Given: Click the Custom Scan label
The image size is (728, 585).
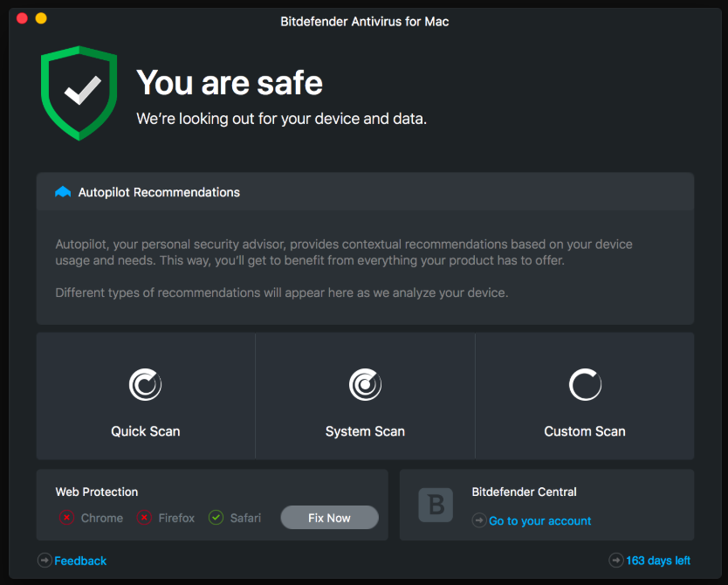Looking at the screenshot, I should (x=585, y=431).
